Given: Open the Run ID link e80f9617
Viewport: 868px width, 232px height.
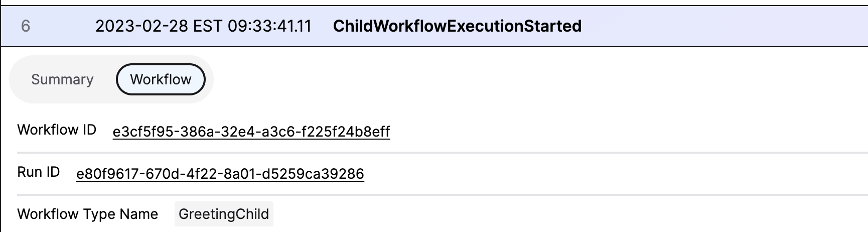Looking at the screenshot, I should pos(220,174).
